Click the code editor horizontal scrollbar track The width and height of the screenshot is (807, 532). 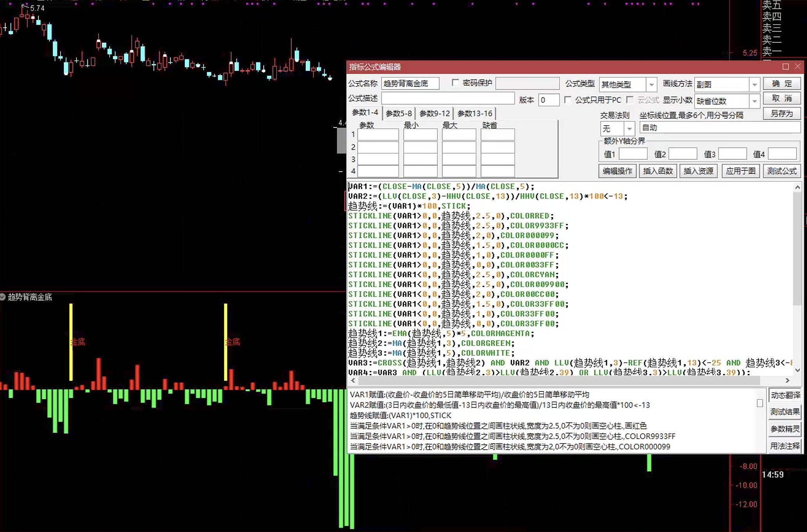point(570,380)
